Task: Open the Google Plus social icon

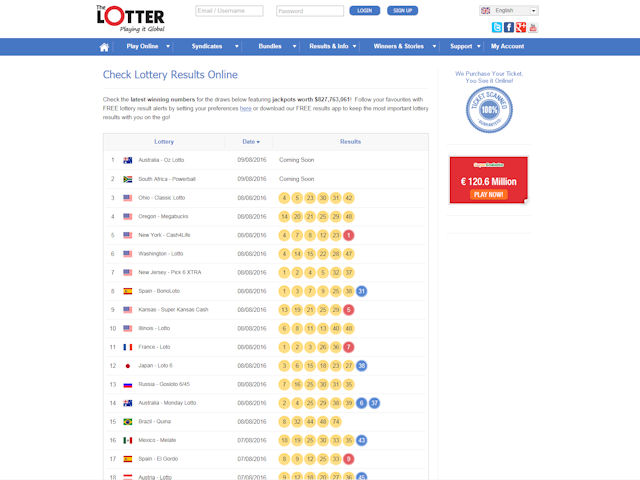Action: tap(521, 27)
